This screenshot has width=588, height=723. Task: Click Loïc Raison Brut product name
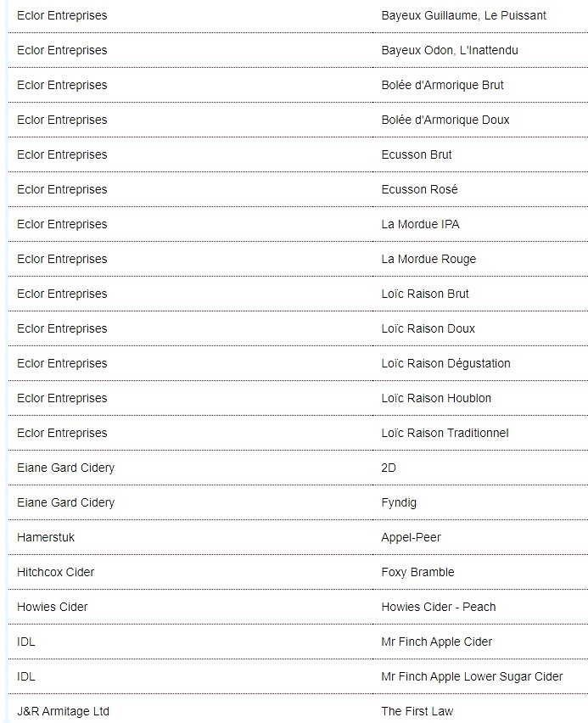point(424,294)
